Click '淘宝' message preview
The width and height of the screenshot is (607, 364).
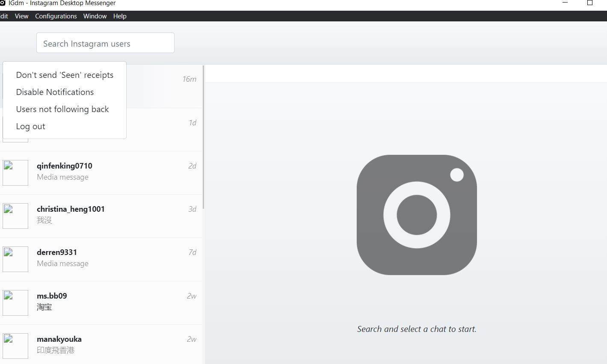pos(44,307)
